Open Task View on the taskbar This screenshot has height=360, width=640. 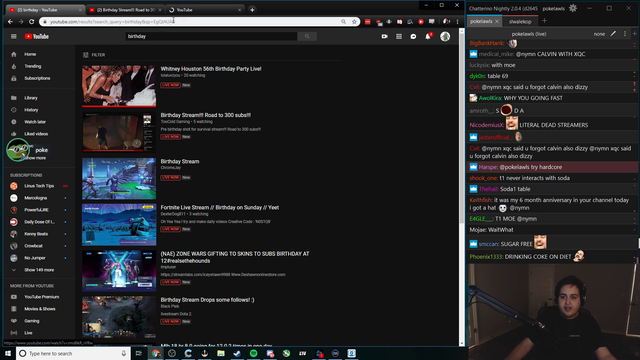[x=139, y=353]
